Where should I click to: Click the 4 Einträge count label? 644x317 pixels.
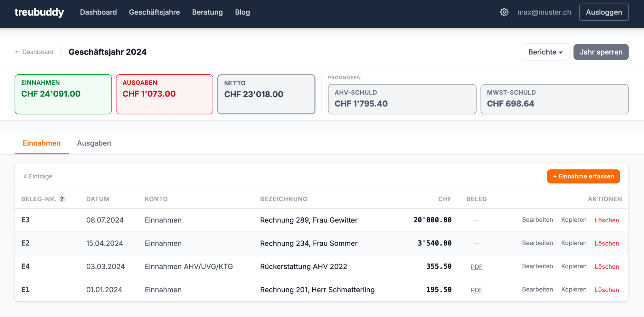38,176
